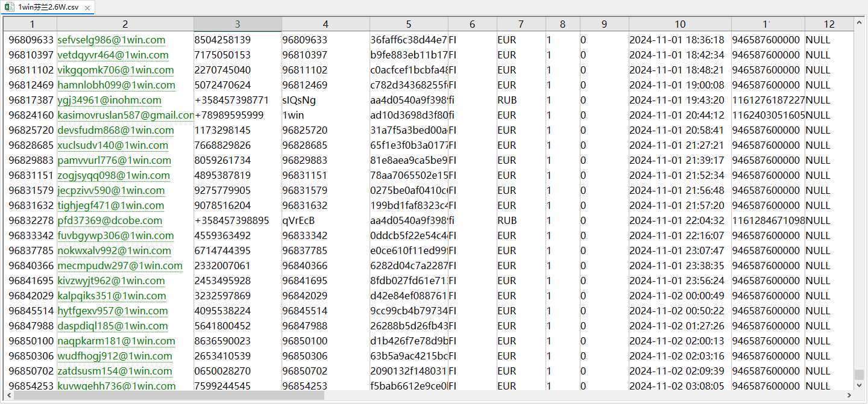
Task: Select phone cell +358457398895
Action: point(237,220)
